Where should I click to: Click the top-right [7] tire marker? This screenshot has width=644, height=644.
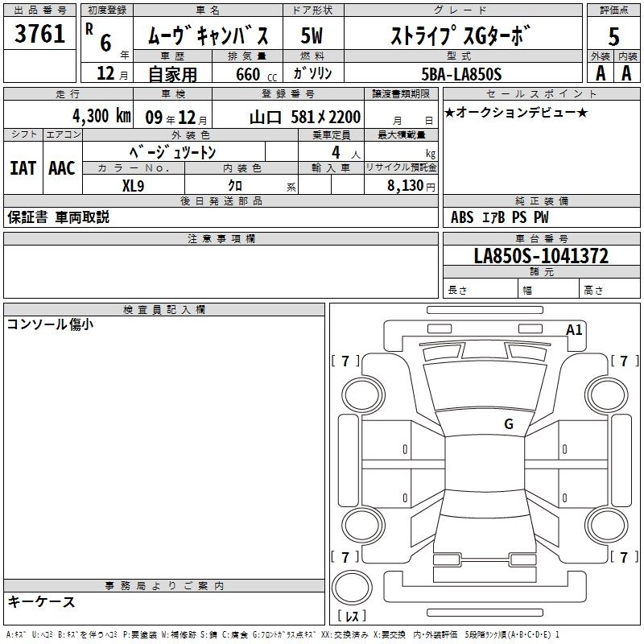click(x=624, y=361)
